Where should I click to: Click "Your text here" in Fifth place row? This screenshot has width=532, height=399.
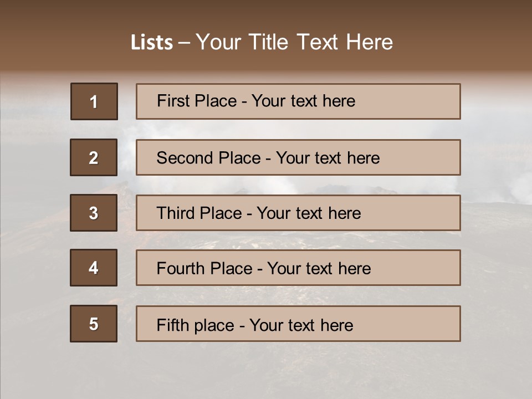(301, 325)
